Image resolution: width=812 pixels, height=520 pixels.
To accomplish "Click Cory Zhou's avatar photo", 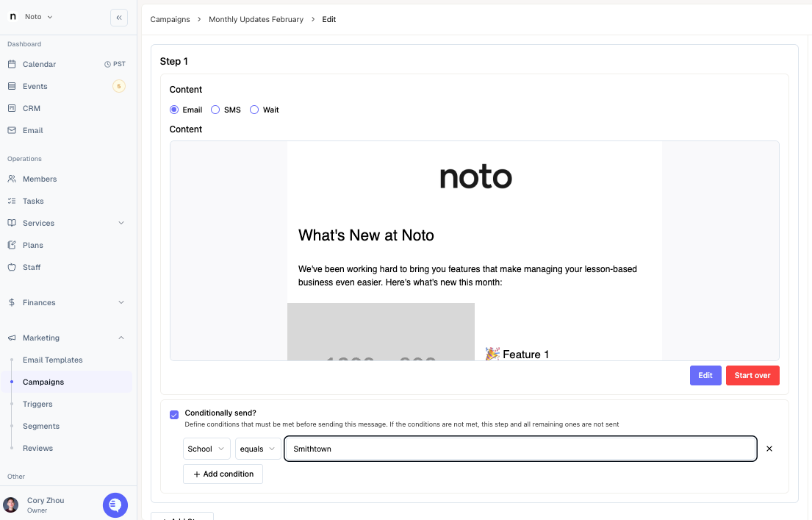I will [x=11, y=505].
